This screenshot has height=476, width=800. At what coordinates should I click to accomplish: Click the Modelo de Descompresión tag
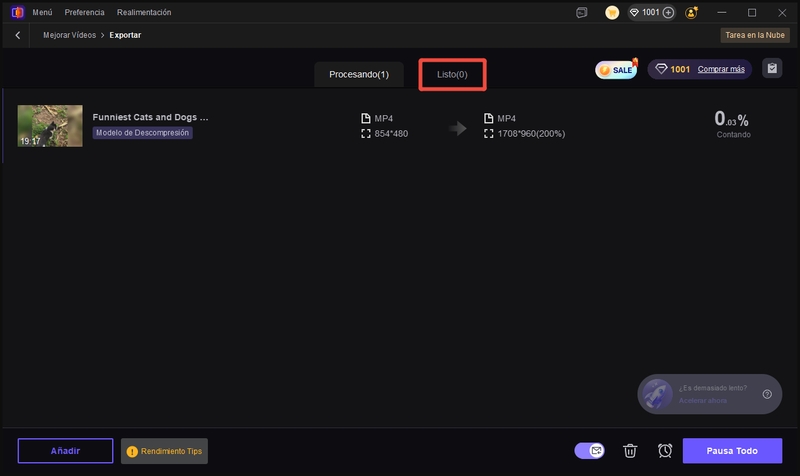(142, 133)
